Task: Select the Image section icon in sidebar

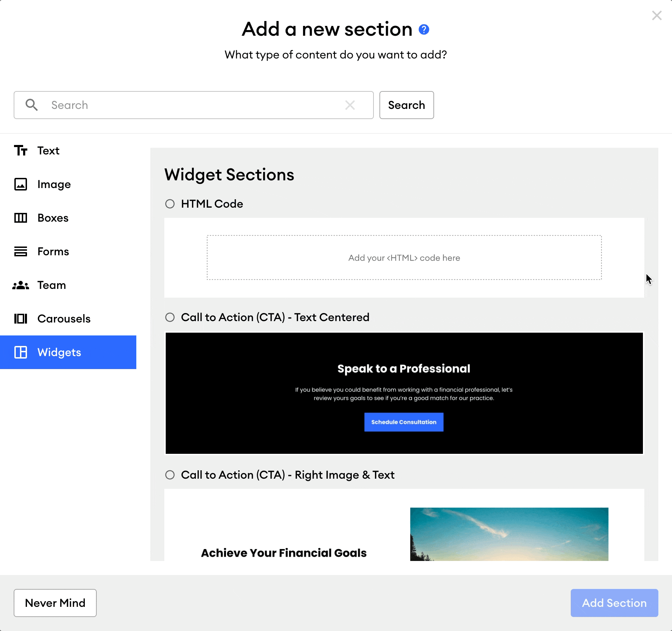Action: (x=20, y=184)
